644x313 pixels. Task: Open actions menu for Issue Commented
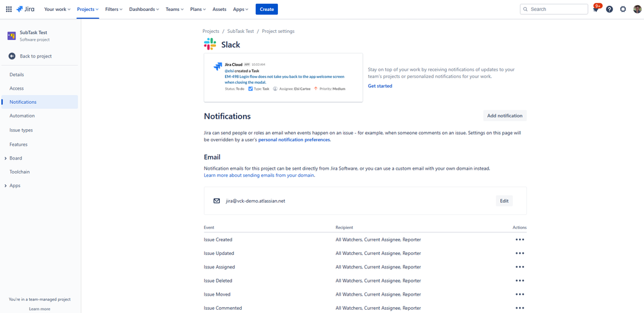click(520, 308)
